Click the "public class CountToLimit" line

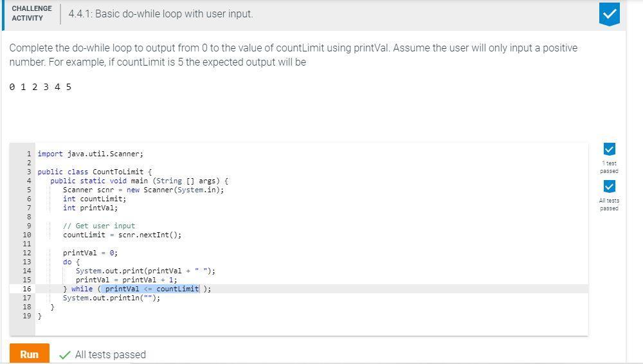point(95,172)
